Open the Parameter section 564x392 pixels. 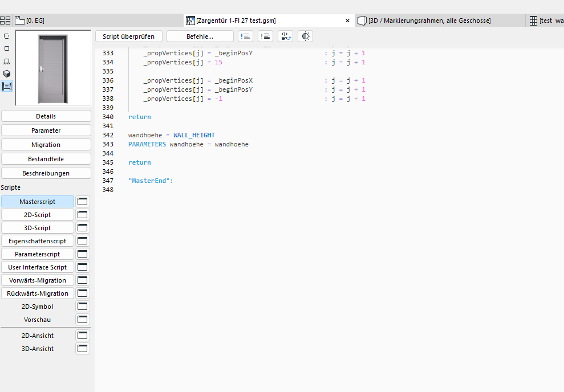click(46, 130)
